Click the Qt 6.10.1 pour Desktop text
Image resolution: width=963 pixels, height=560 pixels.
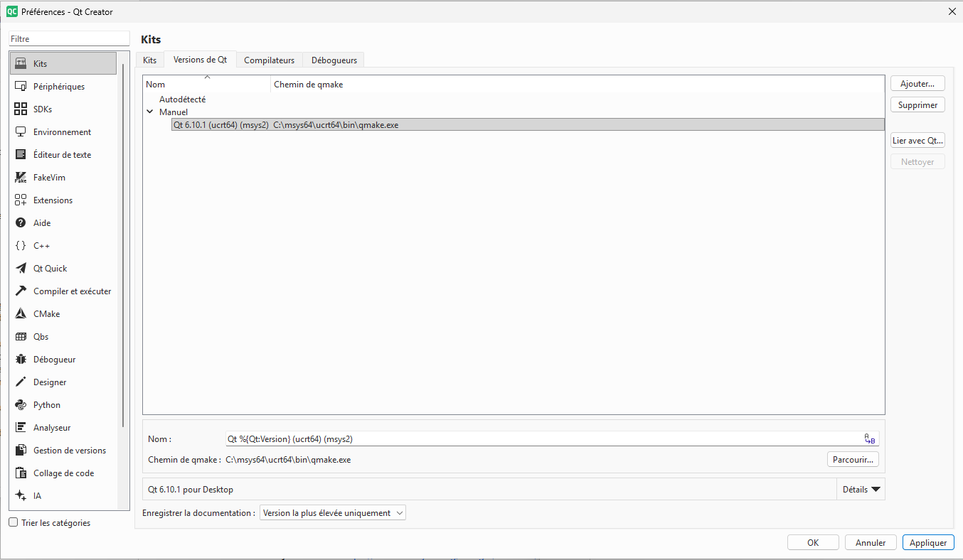191,490
